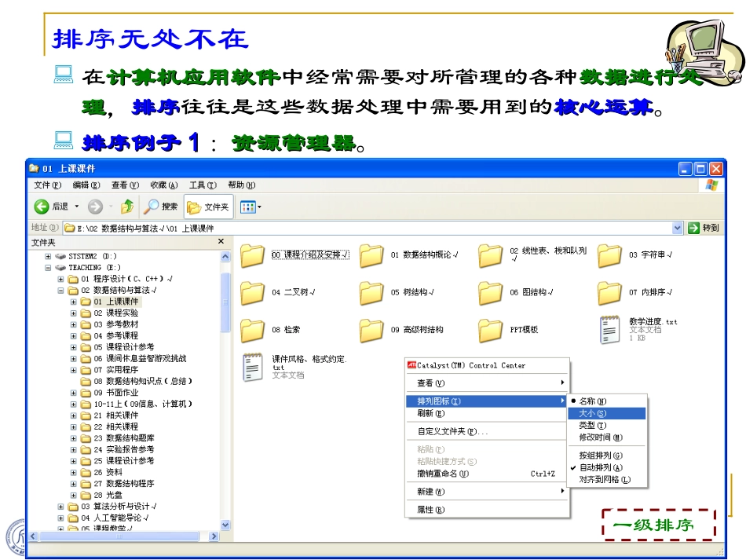Select 课件风格、格式约定.txt file icon
The height and width of the screenshot is (560, 746).
click(x=253, y=368)
